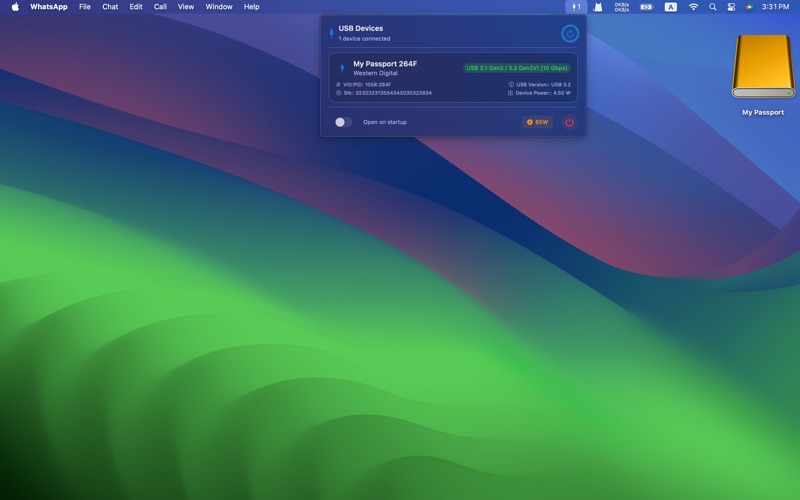Open the WhatsApp app menu
This screenshot has height=500, width=800.
coord(49,7)
